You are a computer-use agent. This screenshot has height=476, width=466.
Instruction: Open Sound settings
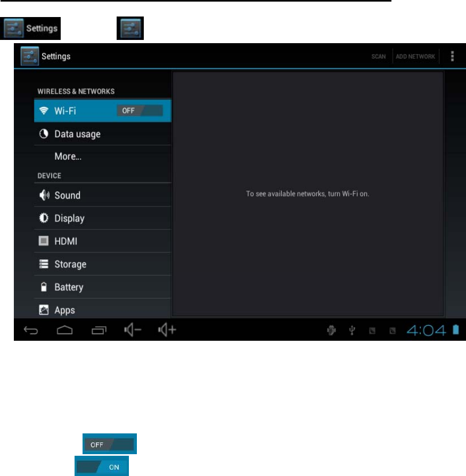[x=103, y=195]
